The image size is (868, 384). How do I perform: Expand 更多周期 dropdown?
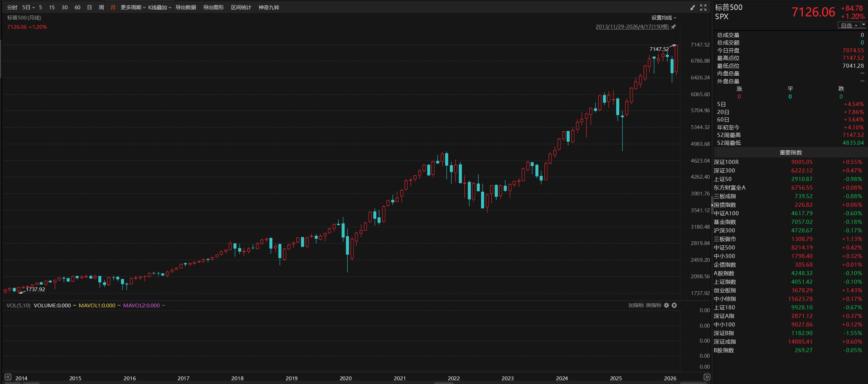coord(133,8)
